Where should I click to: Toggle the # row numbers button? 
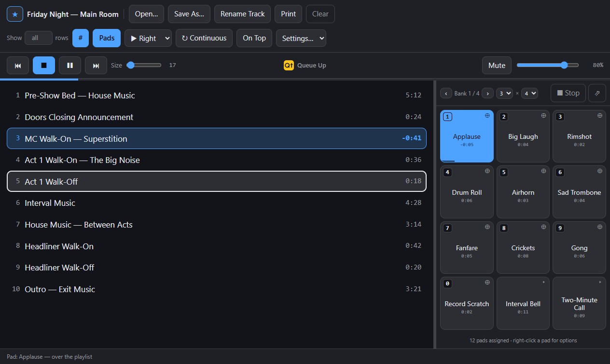tap(81, 38)
